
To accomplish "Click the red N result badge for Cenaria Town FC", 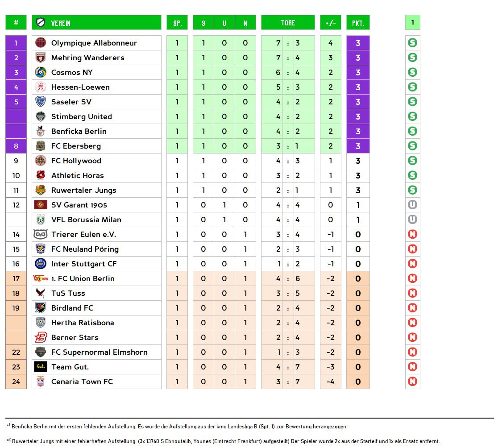I will coord(412,382).
